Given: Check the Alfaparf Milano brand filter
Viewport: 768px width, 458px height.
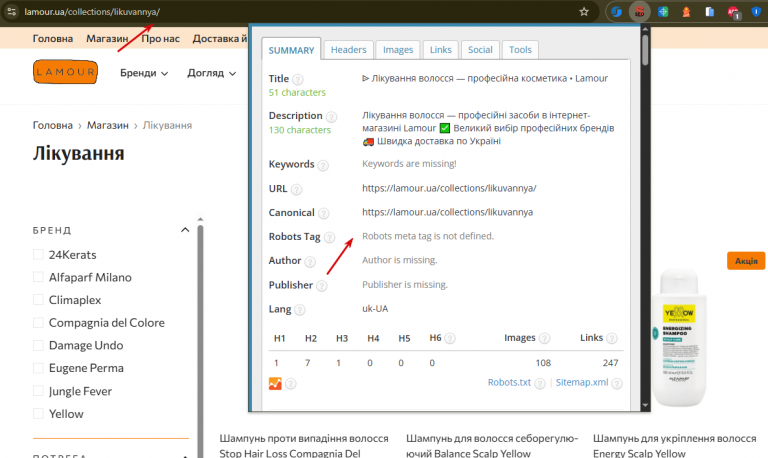Looking at the screenshot, I should point(38,277).
